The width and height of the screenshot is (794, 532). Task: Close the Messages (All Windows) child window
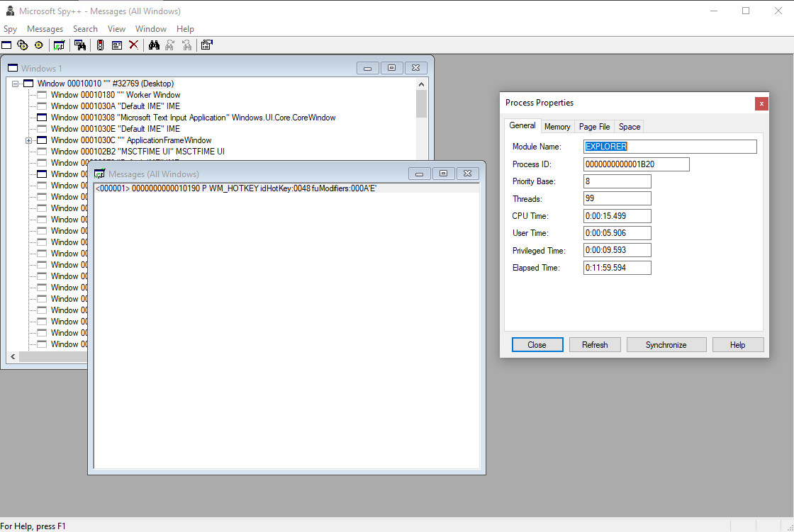[x=468, y=174]
